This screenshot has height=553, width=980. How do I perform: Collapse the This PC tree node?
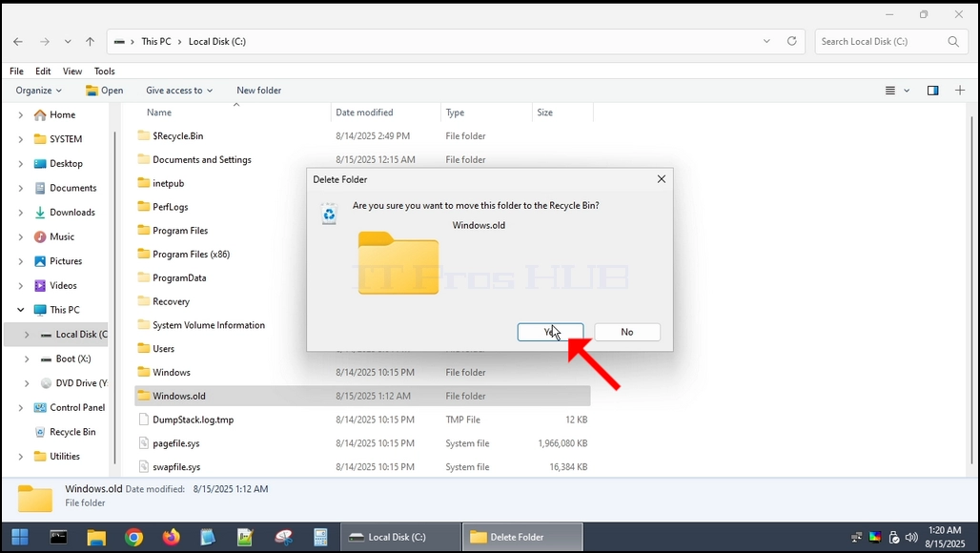pyautogui.click(x=21, y=310)
